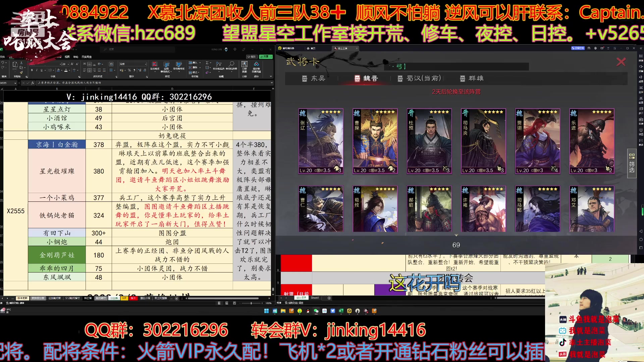
Task: Select the 版本更新 sheet tab
Action: 22,298
